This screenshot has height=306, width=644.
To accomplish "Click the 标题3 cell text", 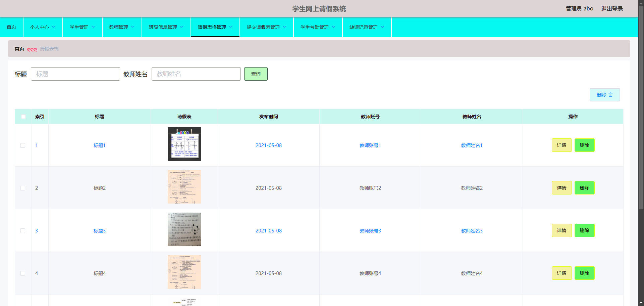I will coord(100,231).
